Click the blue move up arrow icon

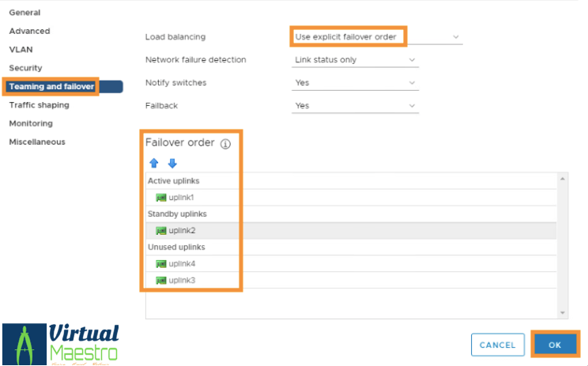[x=154, y=164]
